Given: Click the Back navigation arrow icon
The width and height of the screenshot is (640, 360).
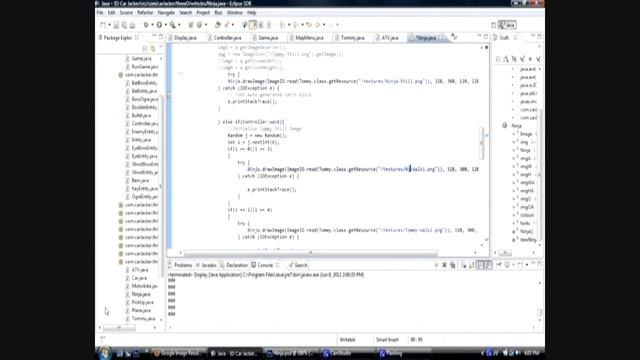Looking at the screenshot, I should click(x=318, y=25).
